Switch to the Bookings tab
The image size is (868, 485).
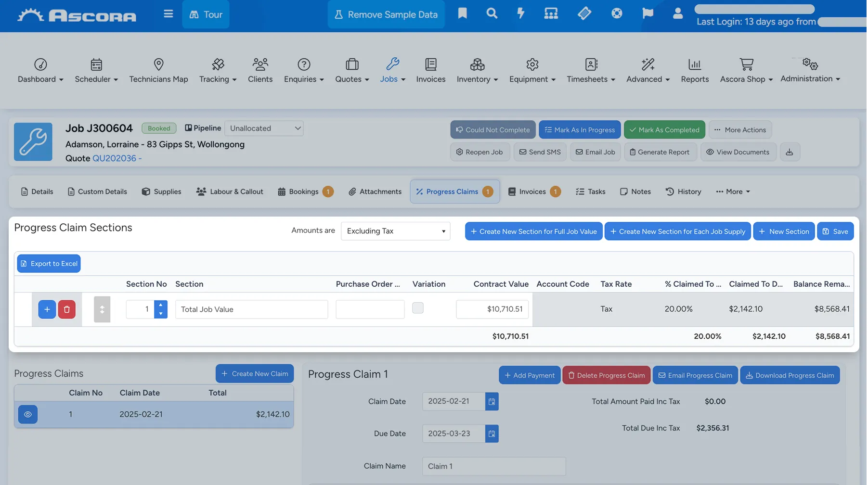point(305,191)
